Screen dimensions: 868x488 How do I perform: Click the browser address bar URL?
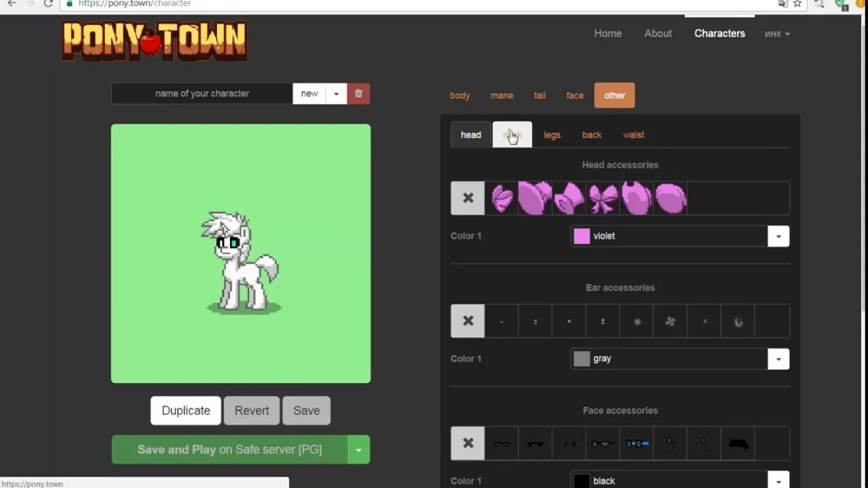134,3
